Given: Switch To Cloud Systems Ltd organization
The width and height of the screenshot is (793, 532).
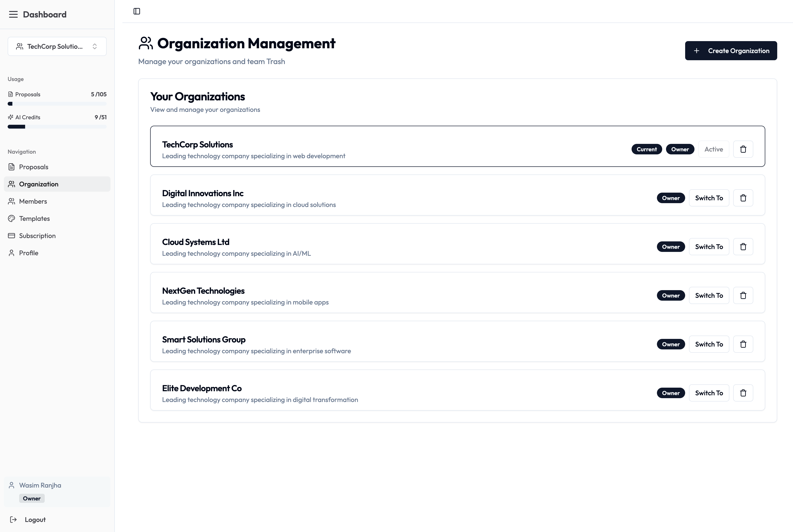Looking at the screenshot, I should (709, 246).
